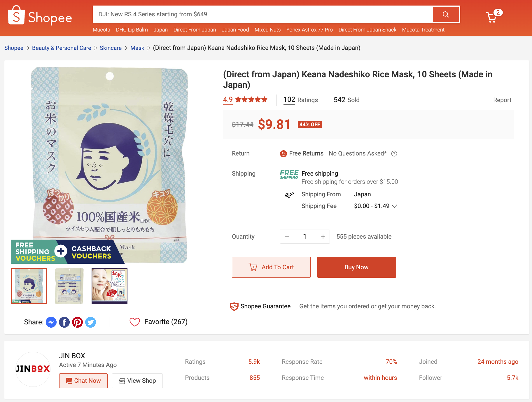Click the Report link

click(502, 100)
